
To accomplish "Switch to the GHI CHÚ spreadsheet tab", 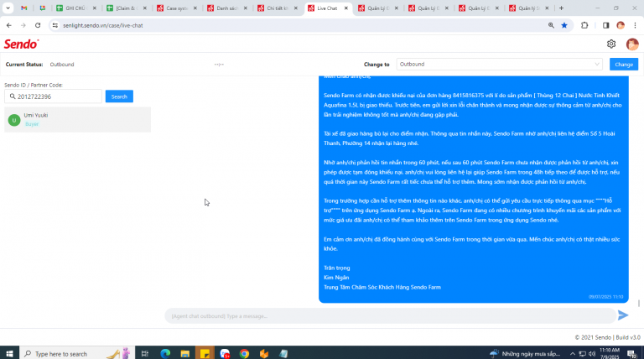I will coord(76,8).
